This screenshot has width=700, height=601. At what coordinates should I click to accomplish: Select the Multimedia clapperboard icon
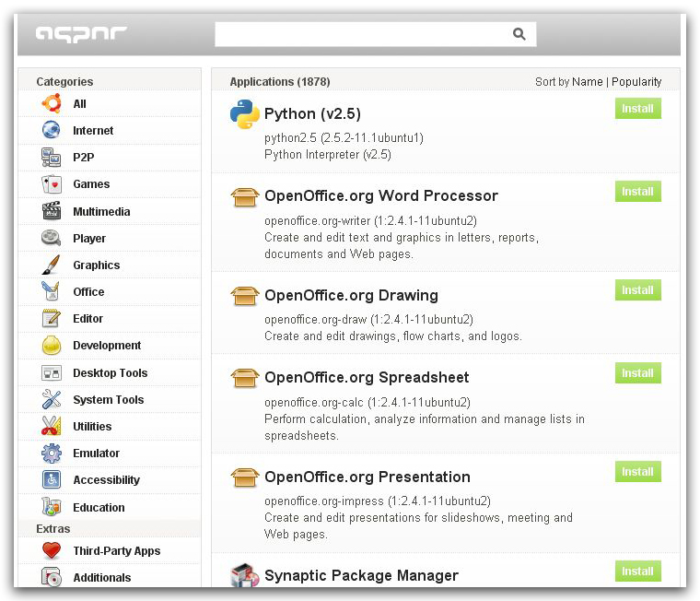52,211
